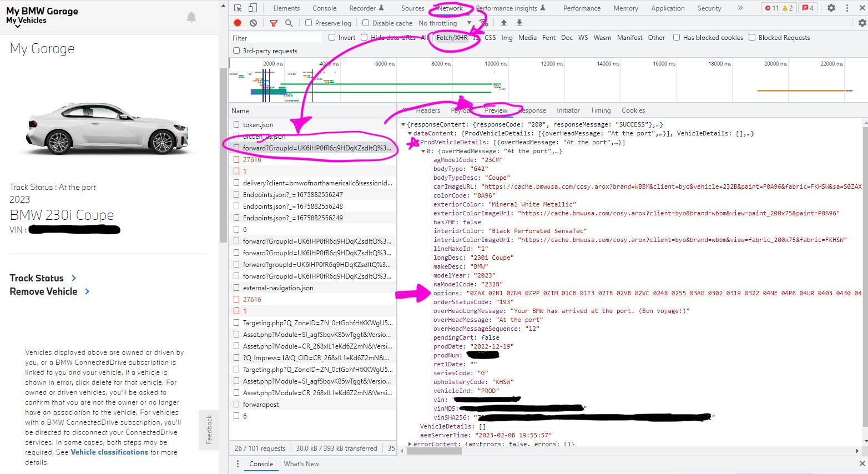Activate the inspect element picker icon
This screenshot has width=868, height=474.
pos(238,8)
